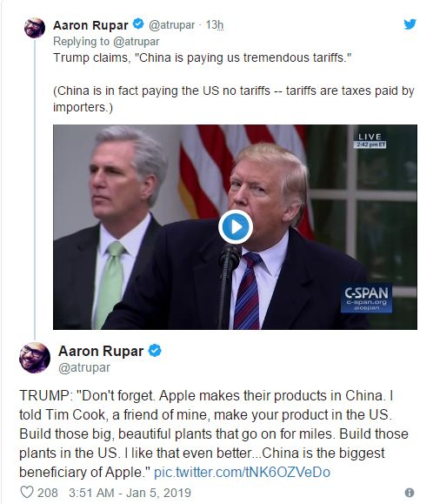433x504 pixels.
Task: Click verified badge beside lower Aaron Rupar name
Action: click(x=155, y=350)
